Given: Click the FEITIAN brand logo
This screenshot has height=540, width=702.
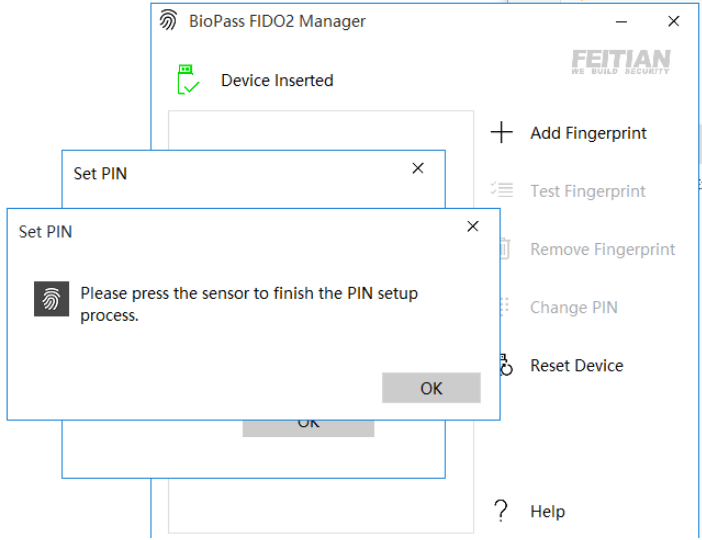Looking at the screenshot, I should point(620,61).
